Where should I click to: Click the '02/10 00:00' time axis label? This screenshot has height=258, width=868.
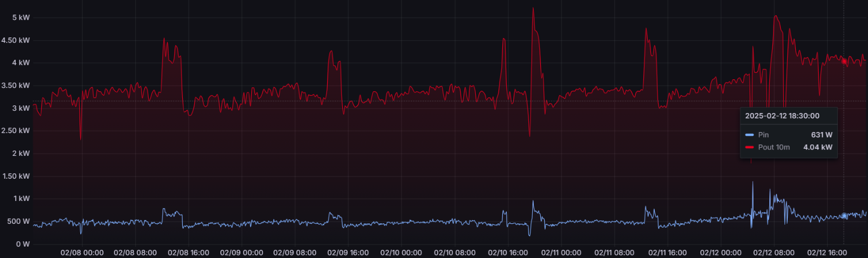point(401,253)
